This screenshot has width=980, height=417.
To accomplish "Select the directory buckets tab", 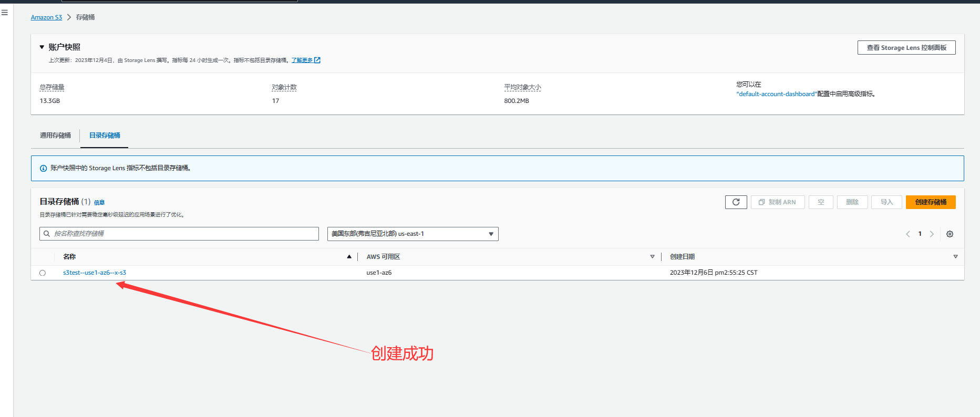I will pos(105,135).
